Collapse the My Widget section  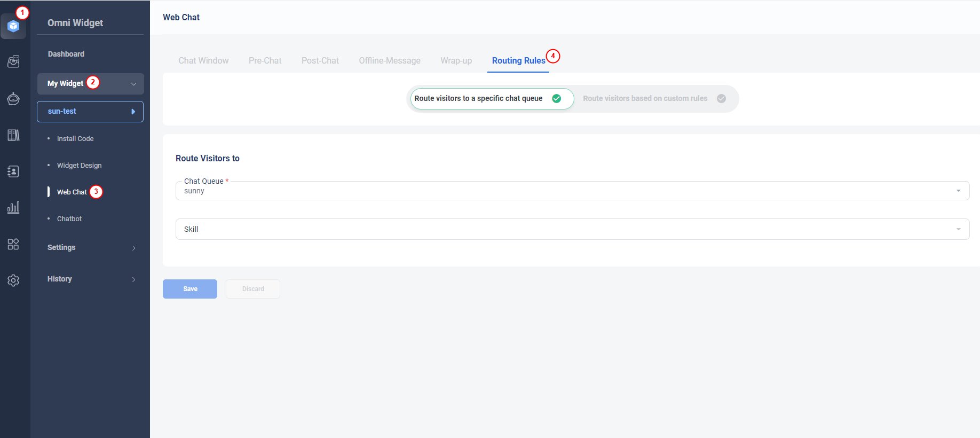click(x=133, y=84)
